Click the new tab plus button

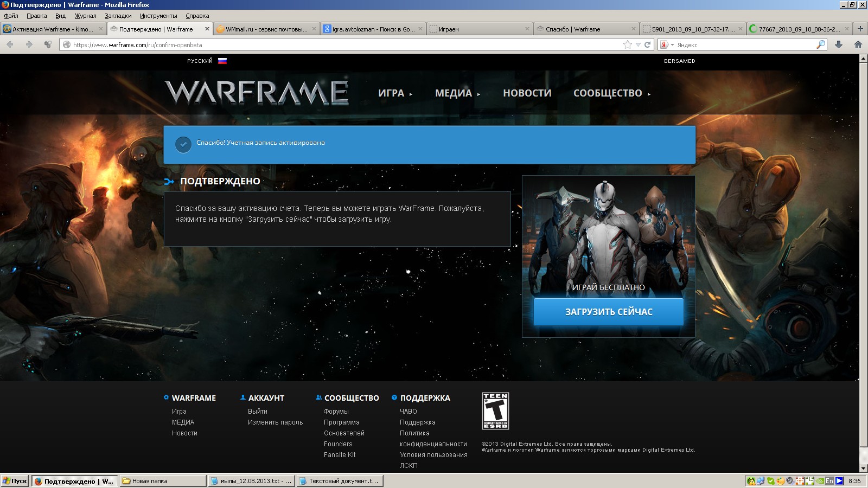(860, 29)
